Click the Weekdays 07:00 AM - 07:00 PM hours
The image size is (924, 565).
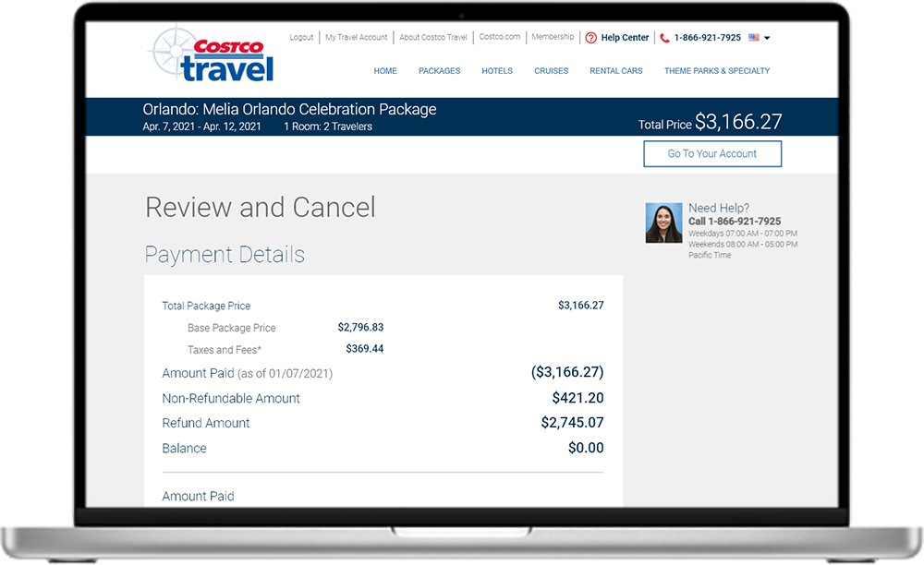click(x=743, y=234)
